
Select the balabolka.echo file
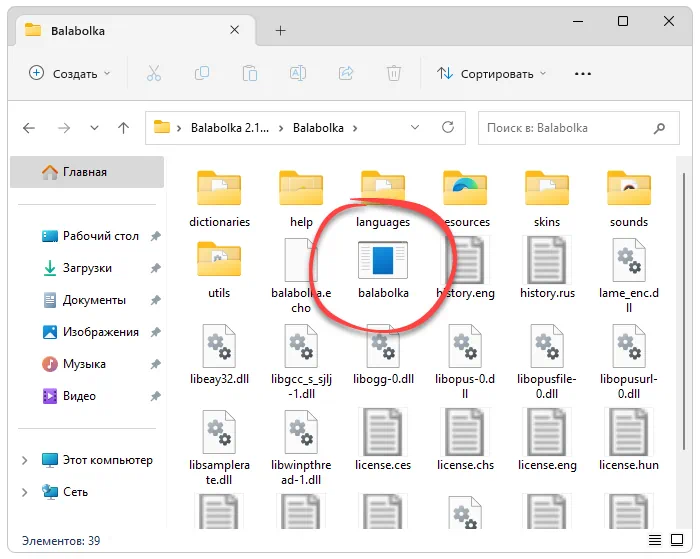click(x=301, y=276)
